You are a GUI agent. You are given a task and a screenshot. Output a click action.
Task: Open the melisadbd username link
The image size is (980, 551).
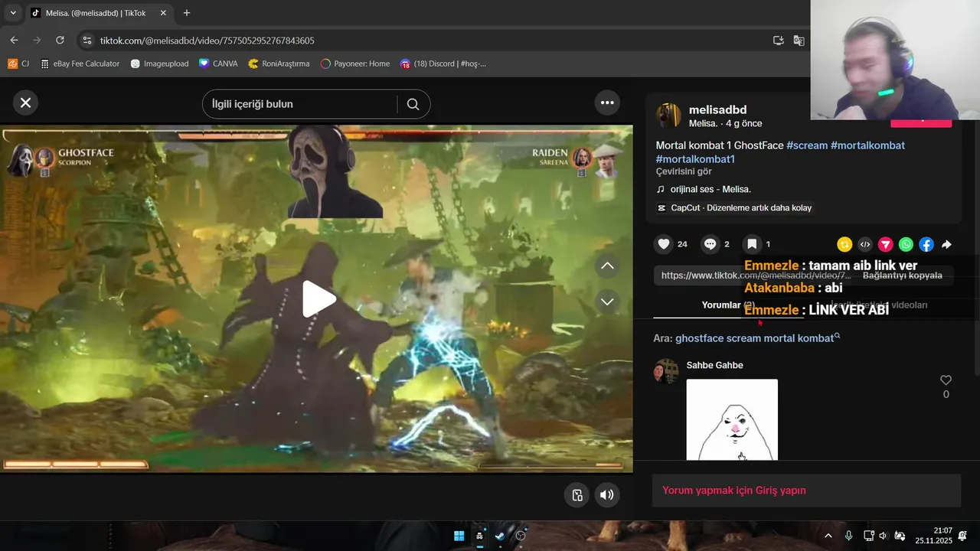pos(717,109)
